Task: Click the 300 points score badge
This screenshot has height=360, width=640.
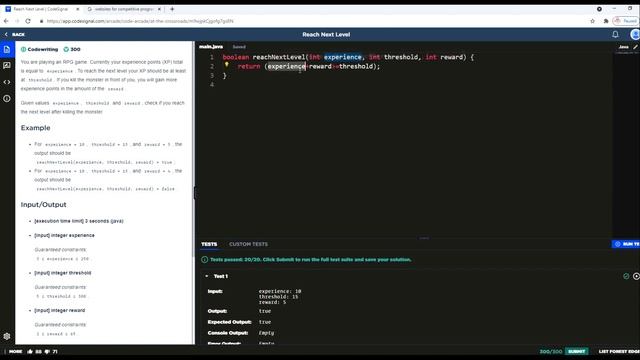Action: coord(72,49)
